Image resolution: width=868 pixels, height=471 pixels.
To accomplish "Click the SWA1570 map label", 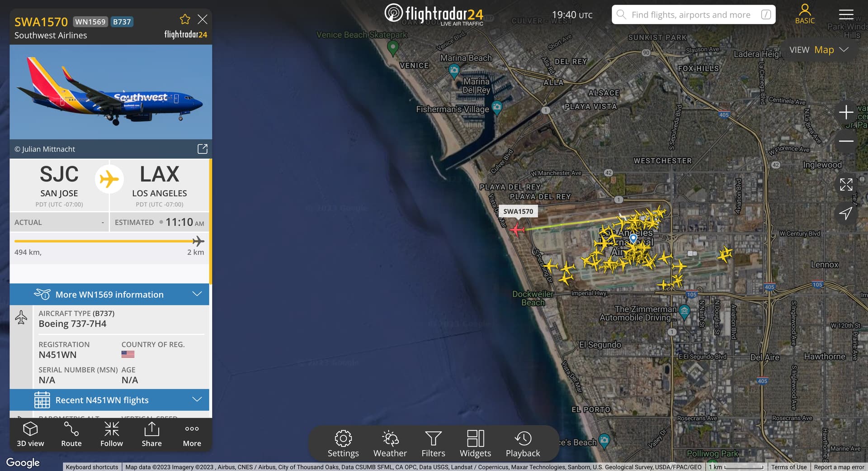I will click(x=518, y=211).
